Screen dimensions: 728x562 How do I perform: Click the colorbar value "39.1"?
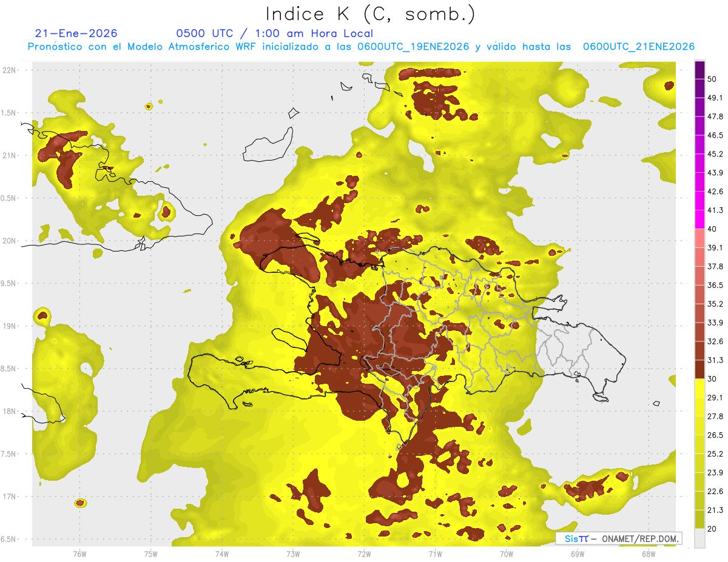(x=715, y=248)
